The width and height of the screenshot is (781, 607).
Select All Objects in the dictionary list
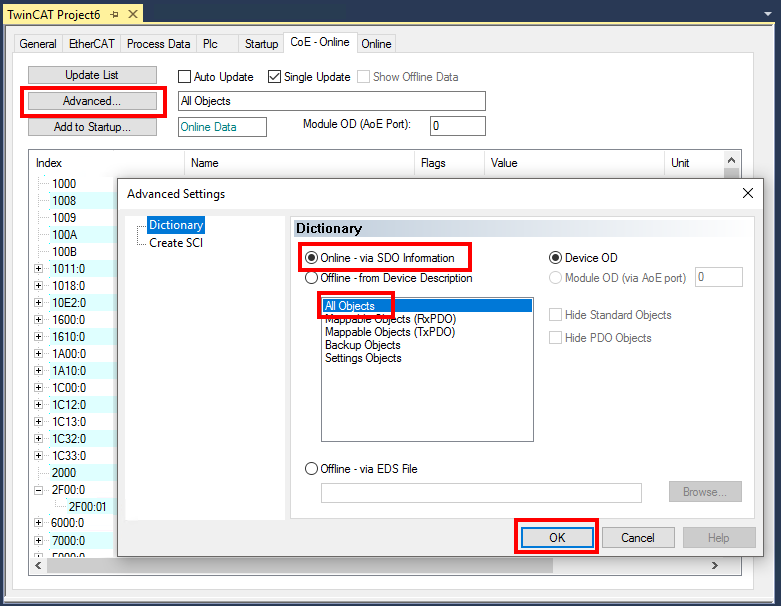427,306
